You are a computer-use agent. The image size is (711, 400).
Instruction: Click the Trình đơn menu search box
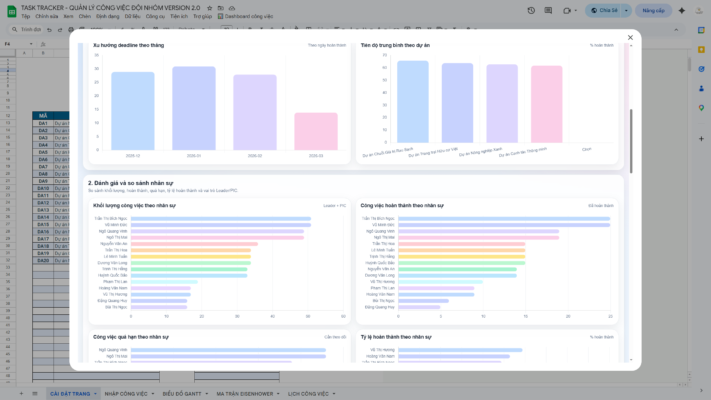[x=27, y=29]
